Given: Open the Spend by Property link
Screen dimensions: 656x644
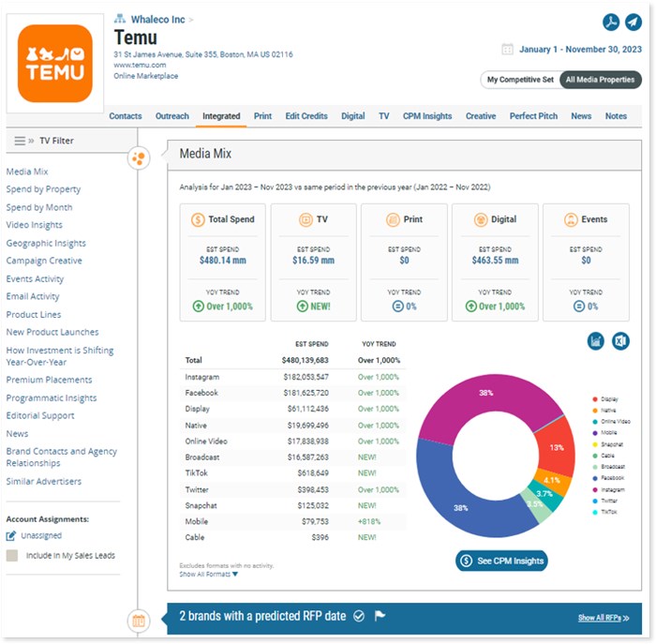Looking at the screenshot, I should (43, 189).
